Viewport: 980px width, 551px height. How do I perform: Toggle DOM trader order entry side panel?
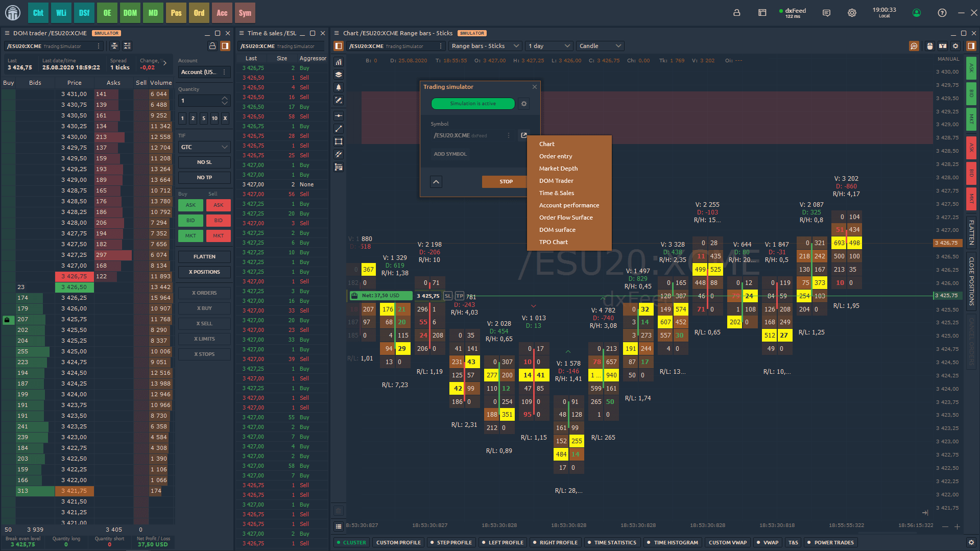(x=225, y=46)
